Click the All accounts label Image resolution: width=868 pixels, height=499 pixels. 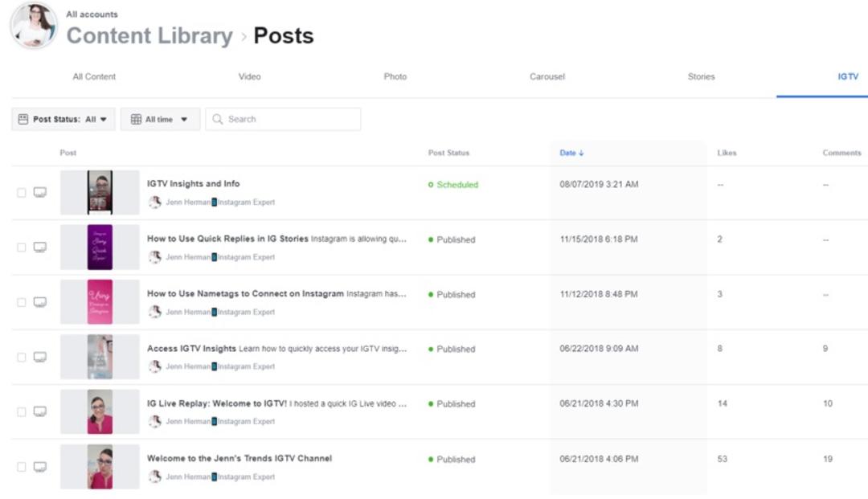92,14
